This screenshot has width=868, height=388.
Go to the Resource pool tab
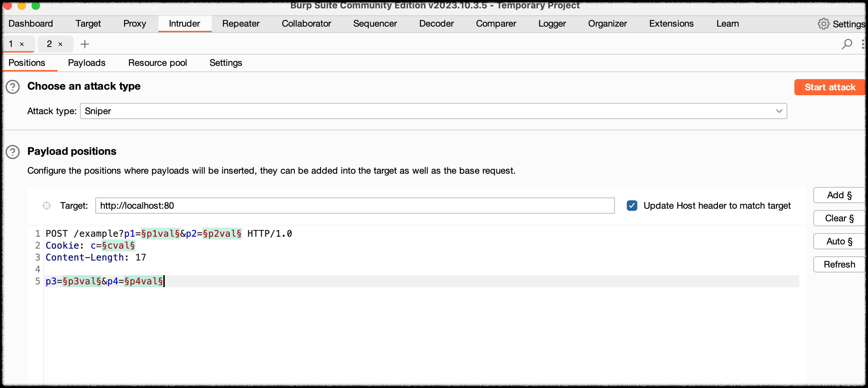point(157,63)
